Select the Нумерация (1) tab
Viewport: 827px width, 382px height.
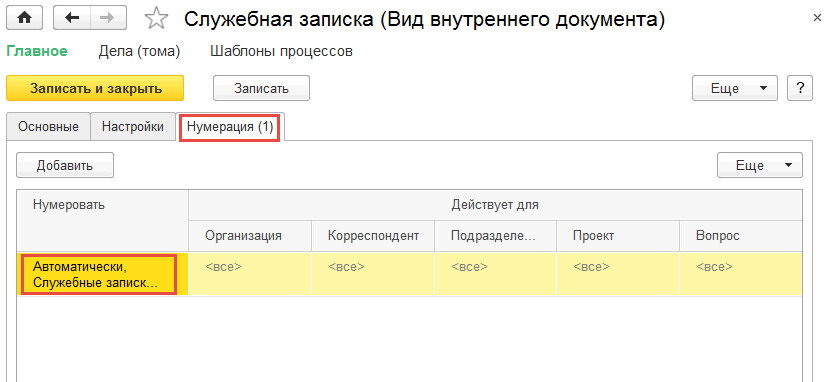[230, 127]
